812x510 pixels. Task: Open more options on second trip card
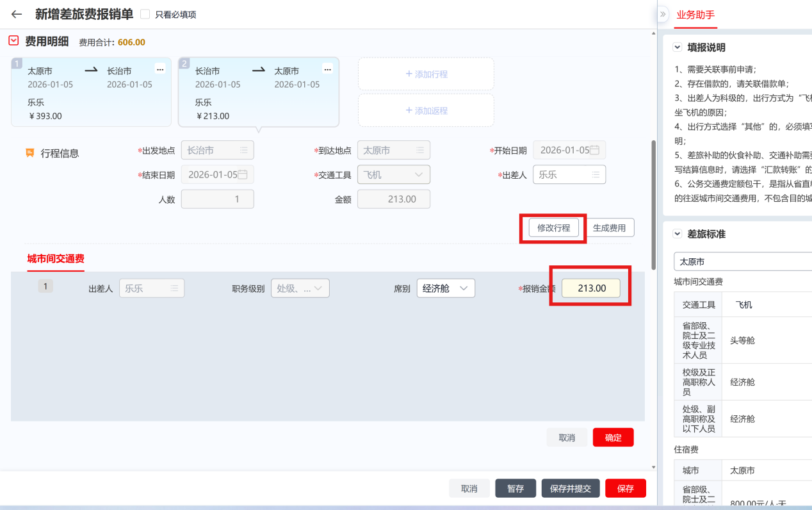[327, 69]
